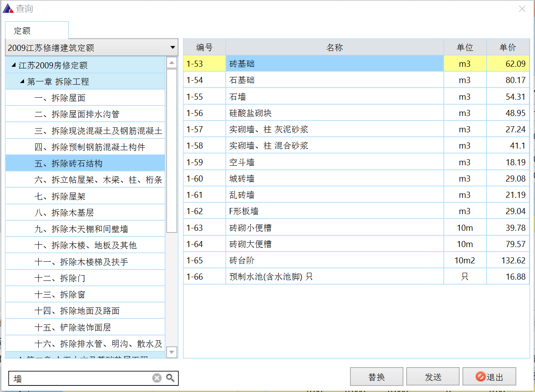Click price cell 62.09
This screenshot has height=392, width=535.
pos(508,64)
